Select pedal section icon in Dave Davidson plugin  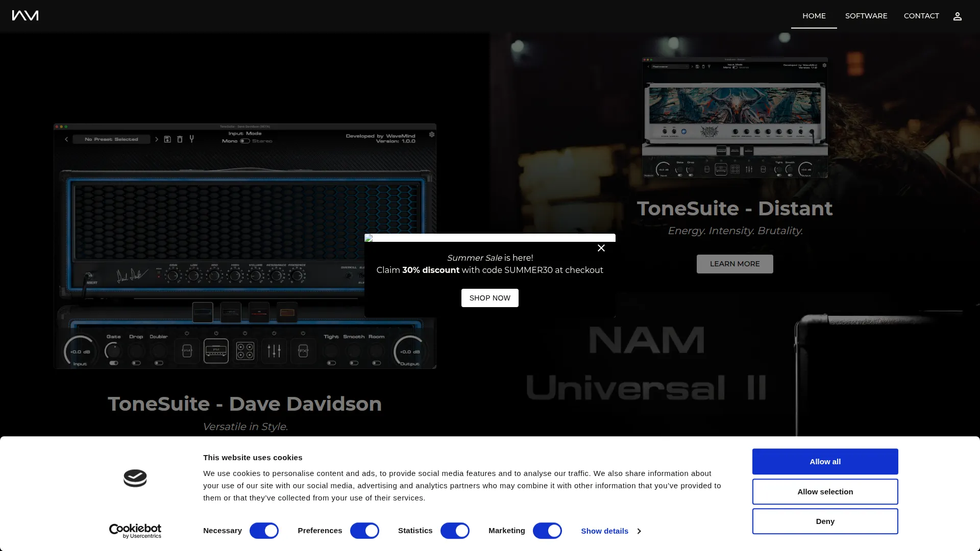[187, 350]
